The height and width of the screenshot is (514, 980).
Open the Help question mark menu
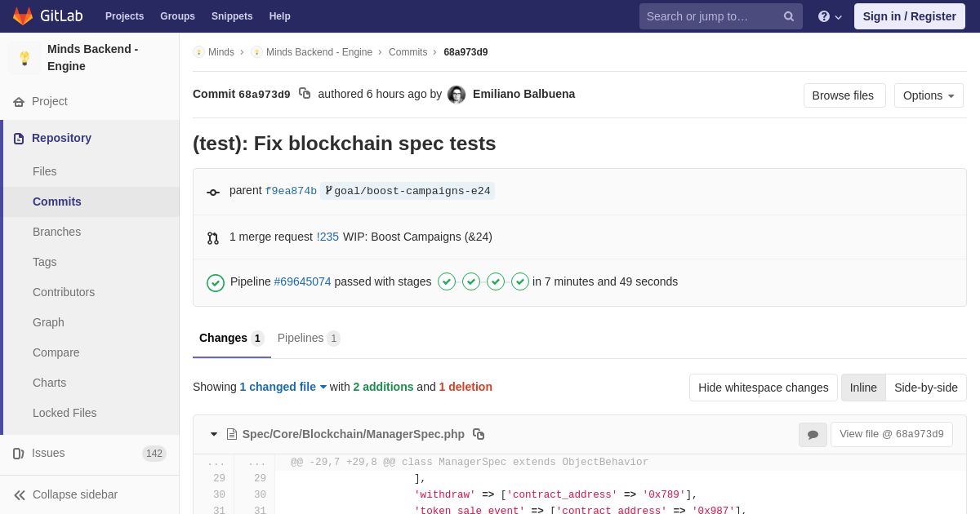pos(830,16)
